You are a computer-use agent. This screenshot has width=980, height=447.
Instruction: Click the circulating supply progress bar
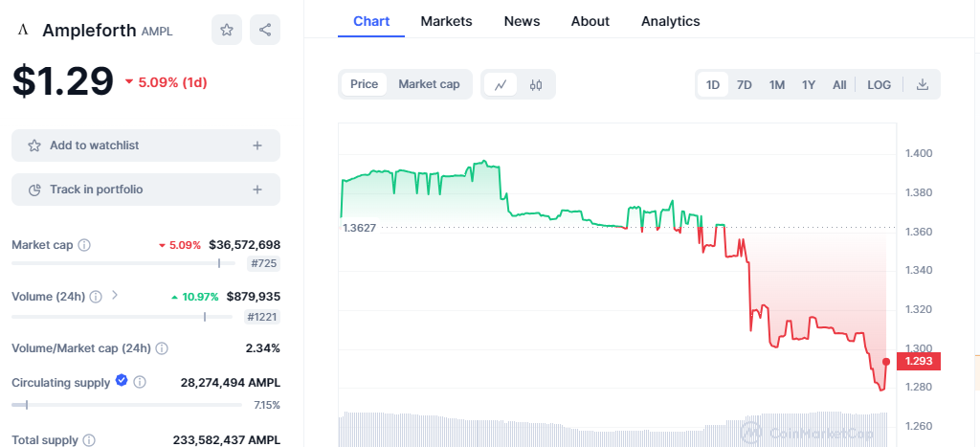click(x=126, y=405)
